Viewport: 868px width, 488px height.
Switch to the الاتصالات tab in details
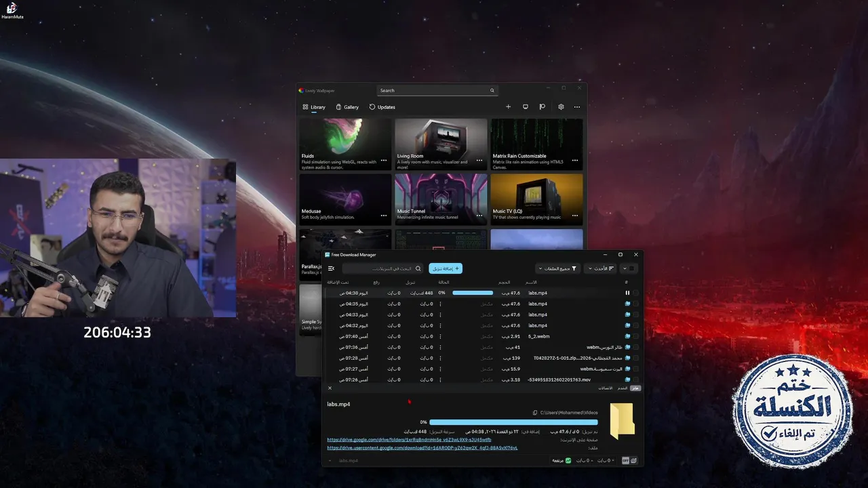[606, 388]
